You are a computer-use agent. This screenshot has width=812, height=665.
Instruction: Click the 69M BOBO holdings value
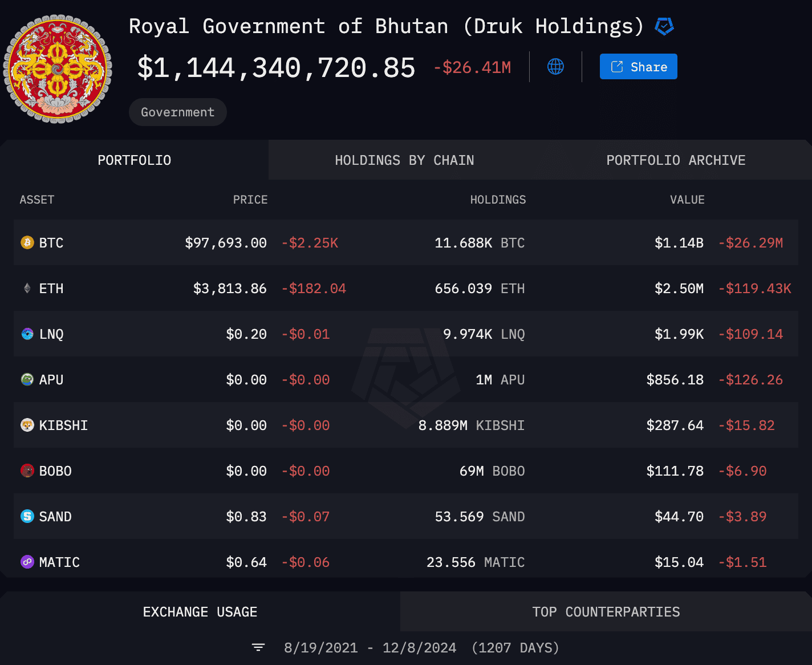[x=492, y=471]
